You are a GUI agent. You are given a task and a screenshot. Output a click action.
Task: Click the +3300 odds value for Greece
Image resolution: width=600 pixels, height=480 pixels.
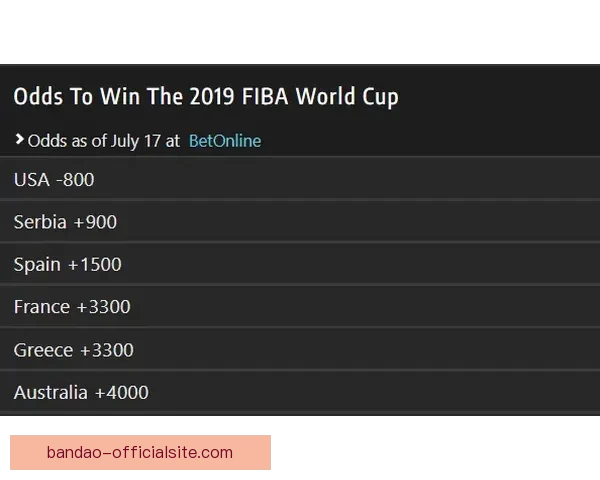pyautogui.click(x=106, y=350)
